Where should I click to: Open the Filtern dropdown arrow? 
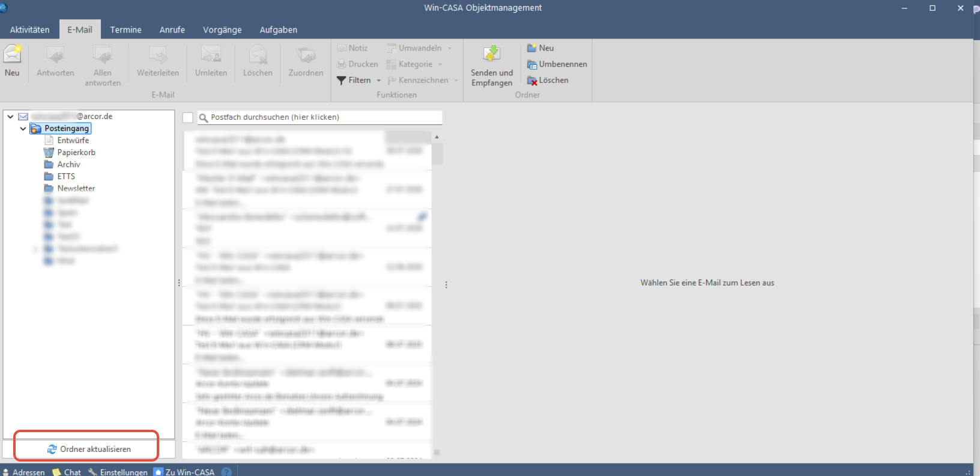pos(379,81)
